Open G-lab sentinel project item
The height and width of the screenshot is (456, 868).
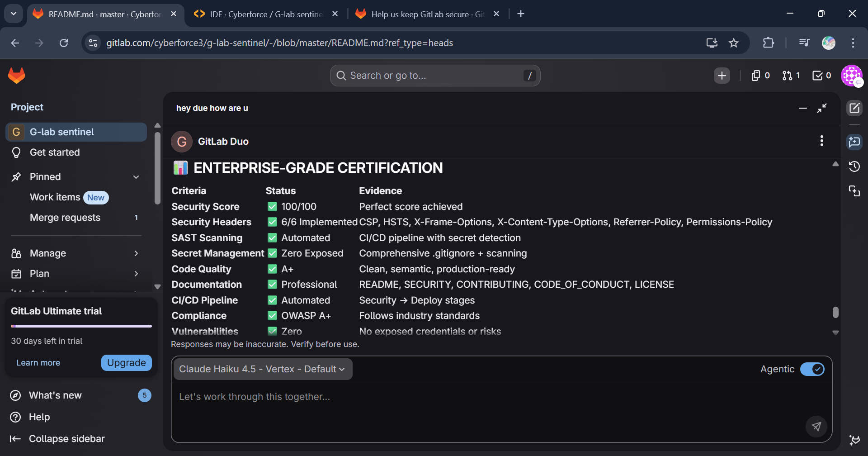click(x=76, y=132)
